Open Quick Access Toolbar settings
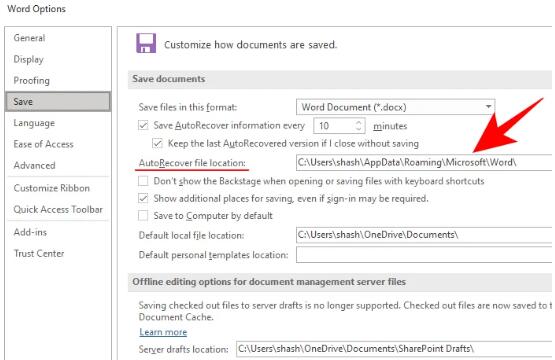This screenshot has height=360, width=555. [58, 209]
